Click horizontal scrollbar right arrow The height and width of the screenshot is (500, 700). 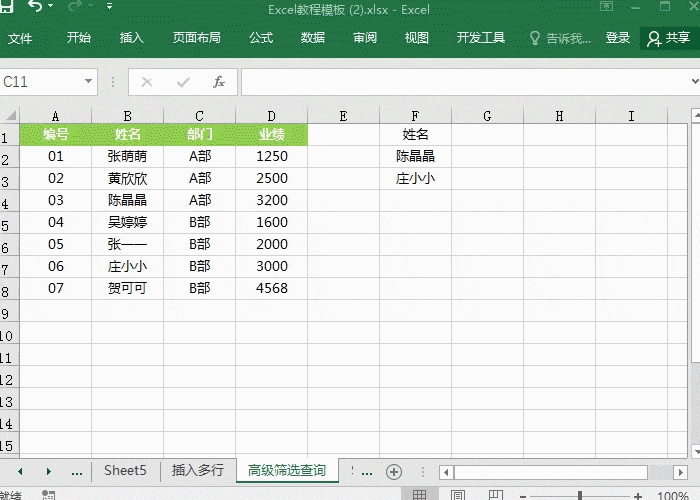(x=680, y=472)
